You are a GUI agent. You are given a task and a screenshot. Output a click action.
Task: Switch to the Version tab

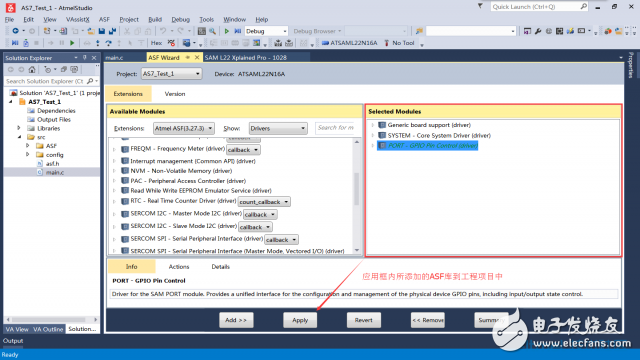tap(175, 94)
